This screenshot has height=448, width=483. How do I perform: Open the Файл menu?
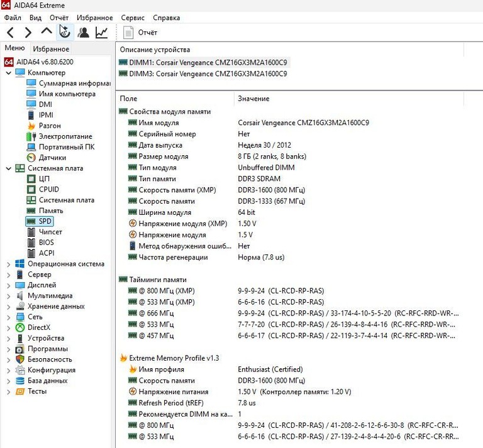[x=13, y=18]
